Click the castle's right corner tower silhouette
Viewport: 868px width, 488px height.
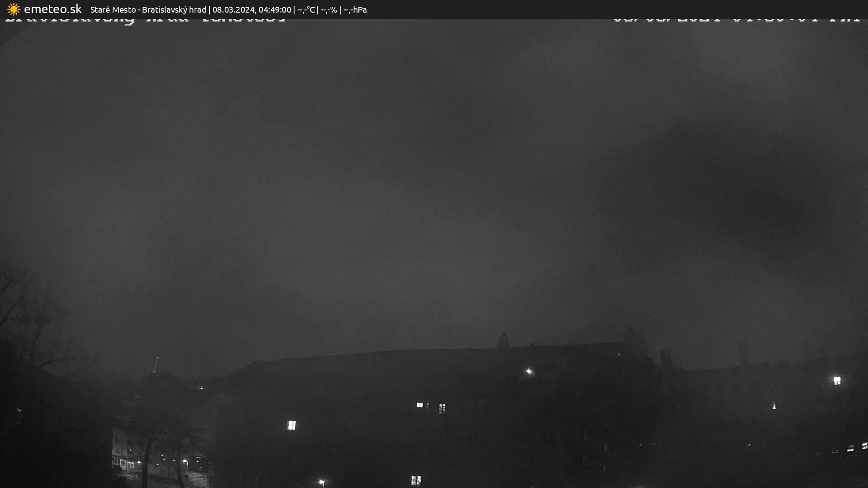(630, 337)
